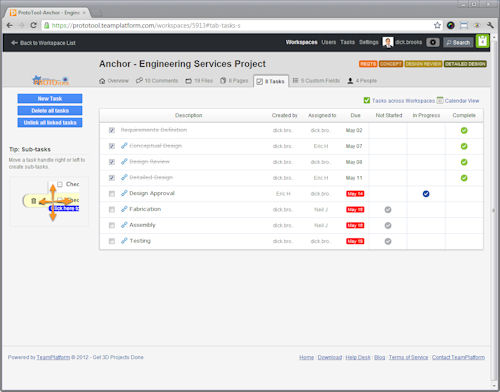Click link icon next to Design Approval
The height and width of the screenshot is (392, 500).
(x=124, y=193)
